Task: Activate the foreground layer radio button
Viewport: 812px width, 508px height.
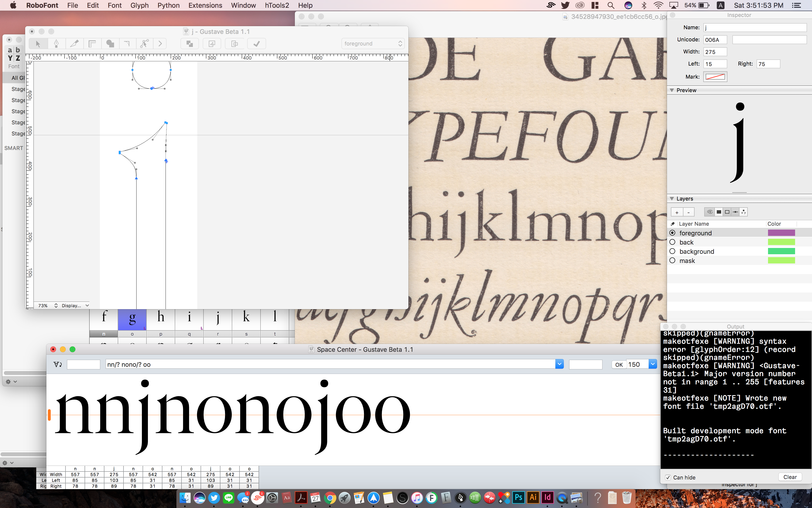Action: pos(672,233)
